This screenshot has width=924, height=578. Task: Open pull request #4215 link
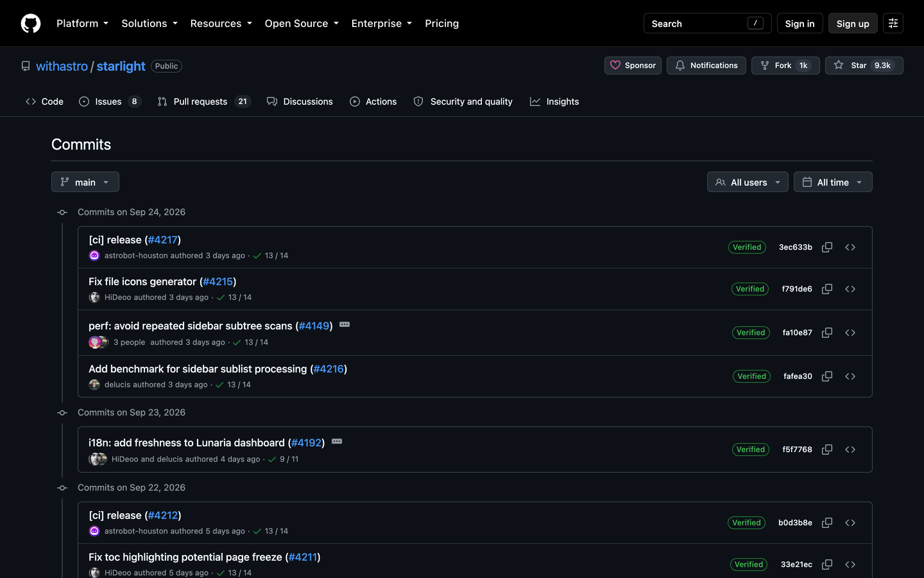coord(218,281)
